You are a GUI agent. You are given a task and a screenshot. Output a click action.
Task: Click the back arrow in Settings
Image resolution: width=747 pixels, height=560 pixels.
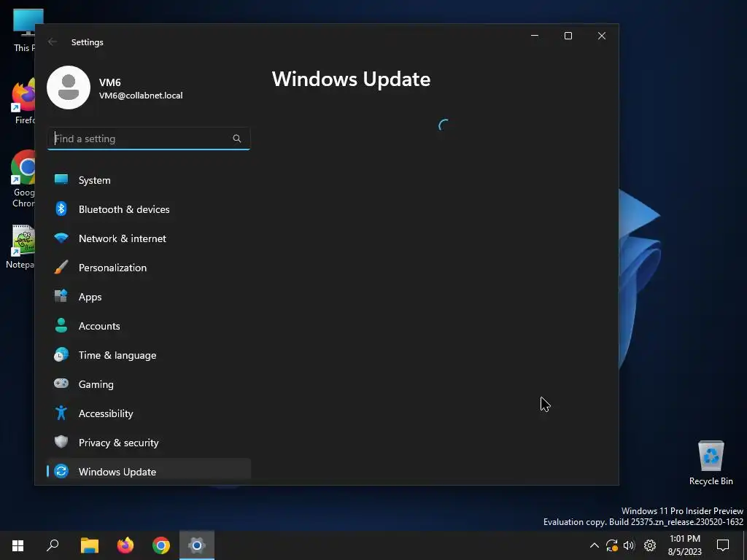[53, 42]
